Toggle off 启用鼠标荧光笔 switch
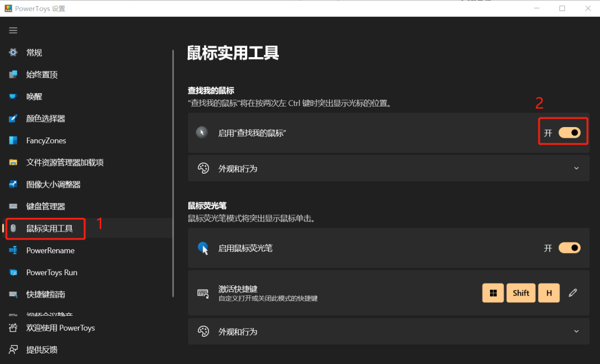Image resolution: width=600 pixels, height=364 pixels. (x=569, y=248)
